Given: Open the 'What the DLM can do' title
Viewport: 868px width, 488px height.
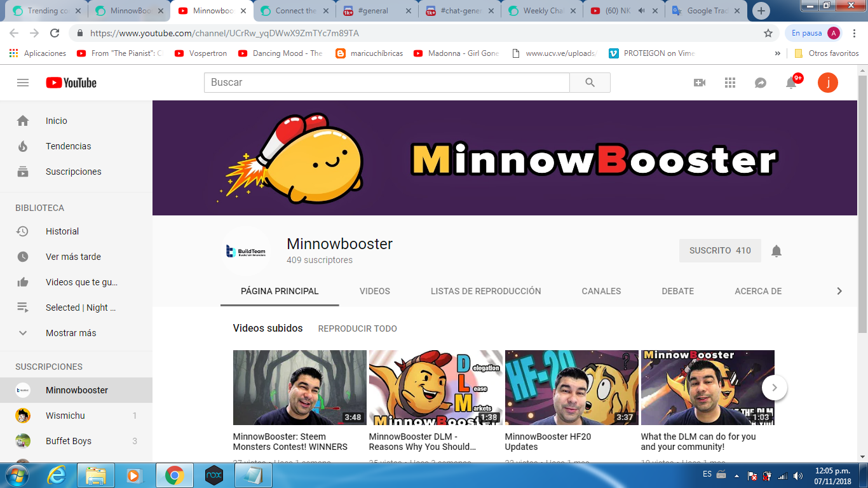Looking at the screenshot, I should (698, 442).
